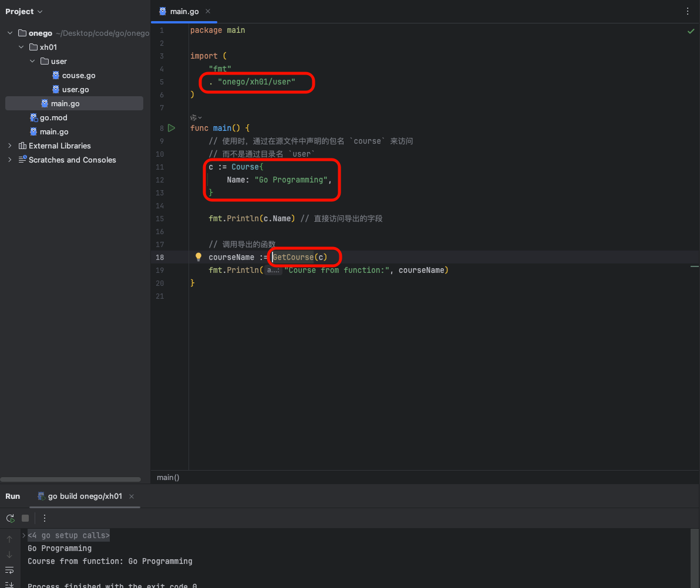This screenshot has height=588, width=700.
Task: Click the go.mod file icon
Action: click(x=33, y=117)
